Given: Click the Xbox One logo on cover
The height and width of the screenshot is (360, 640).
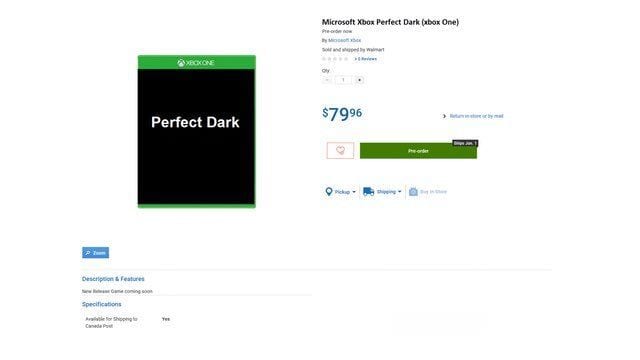Looking at the screenshot, I should pos(196,63).
